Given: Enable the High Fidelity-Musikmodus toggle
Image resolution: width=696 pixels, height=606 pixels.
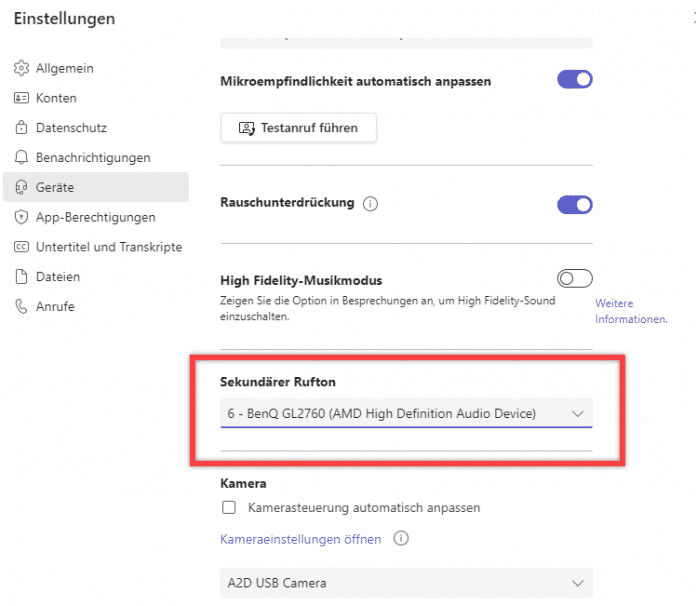Looking at the screenshot, I should (x=574, y=279).
